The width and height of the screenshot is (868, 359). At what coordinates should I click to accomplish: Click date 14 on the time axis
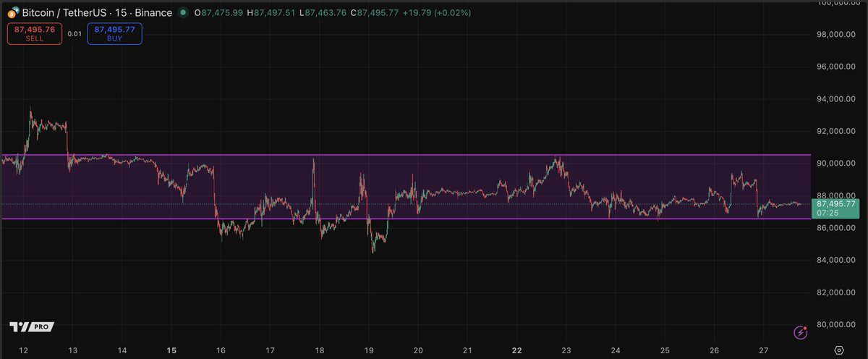[122, 349]
